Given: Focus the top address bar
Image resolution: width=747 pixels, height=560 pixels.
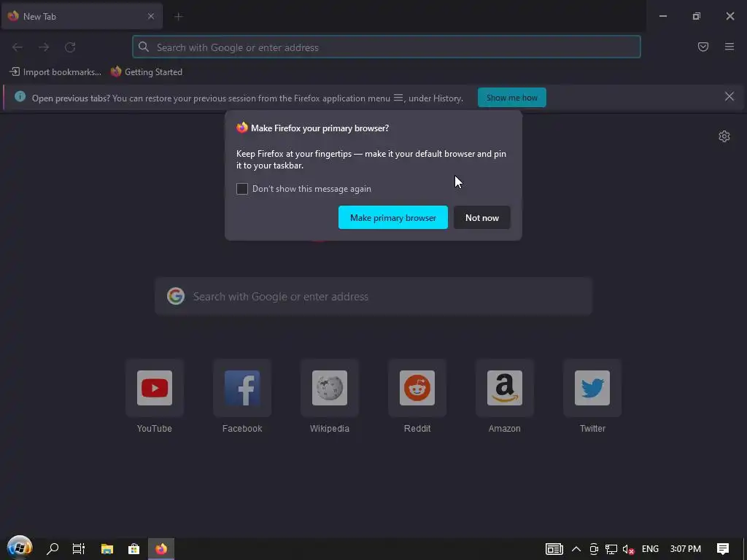Looking at the screenshot, I should pyautogui.click(x=387, y=47).
